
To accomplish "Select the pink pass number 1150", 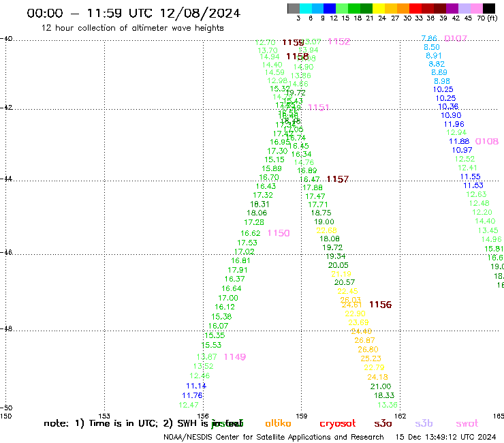I will (x=279, y=233).
